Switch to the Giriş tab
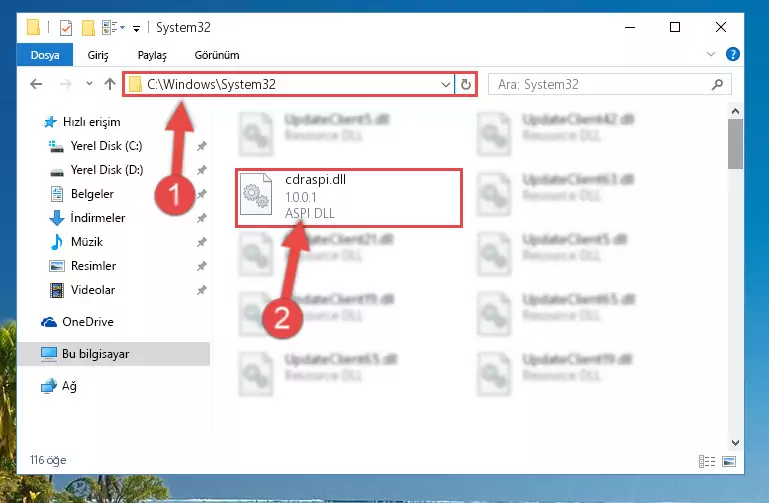Screen dimensions: 769x503 pyautogui.click(x=98, y=55)
